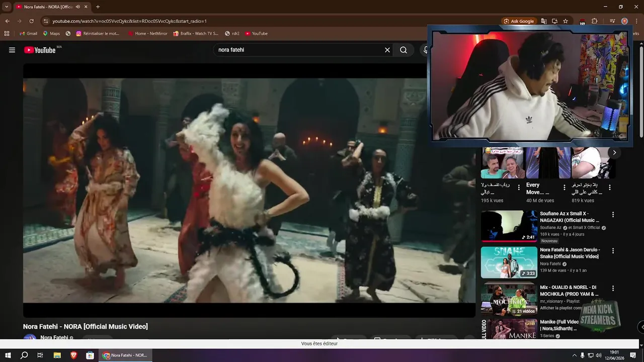Go back with the browser back arrow
Viewport: 644px width, 362px height.
click(x=7, y=21)
